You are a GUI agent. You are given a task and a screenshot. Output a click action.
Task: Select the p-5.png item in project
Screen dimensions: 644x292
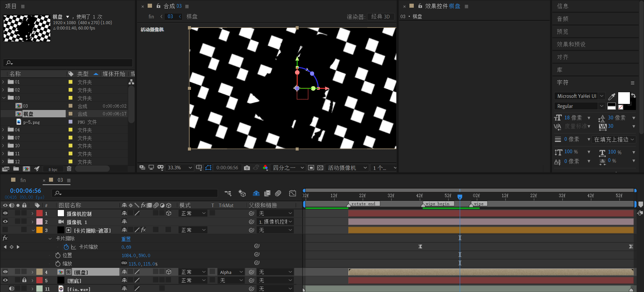pyautogui.click(x=32, y=122)
